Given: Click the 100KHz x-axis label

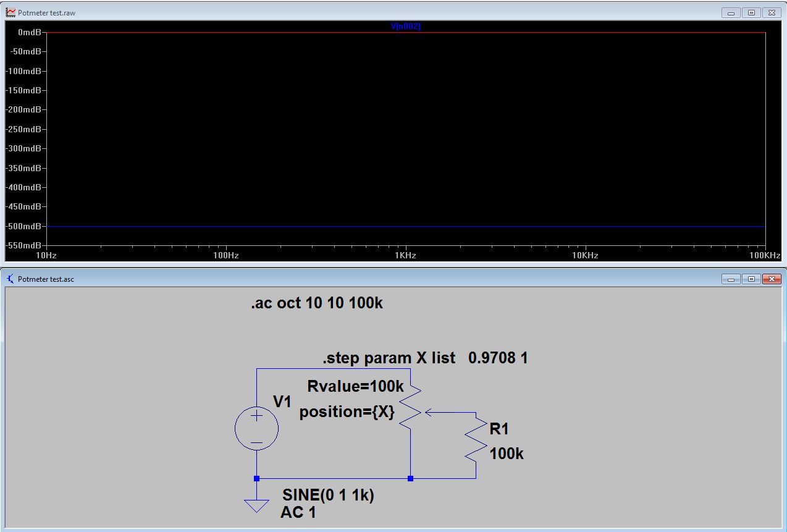Looking at the screenshot, I should [x=765, y=255].
